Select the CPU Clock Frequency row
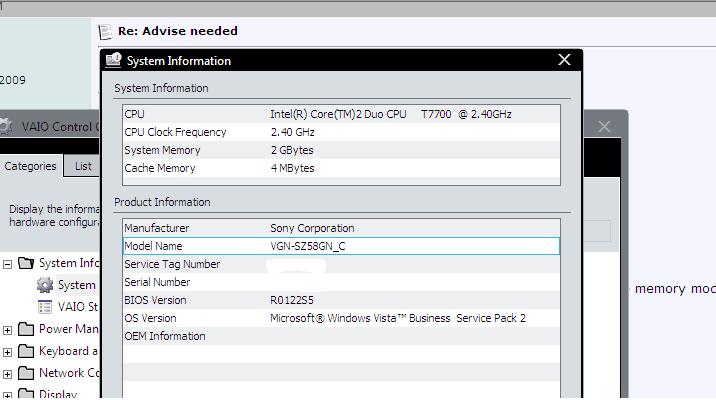This screenshot has width=716, height=400. 341,132
